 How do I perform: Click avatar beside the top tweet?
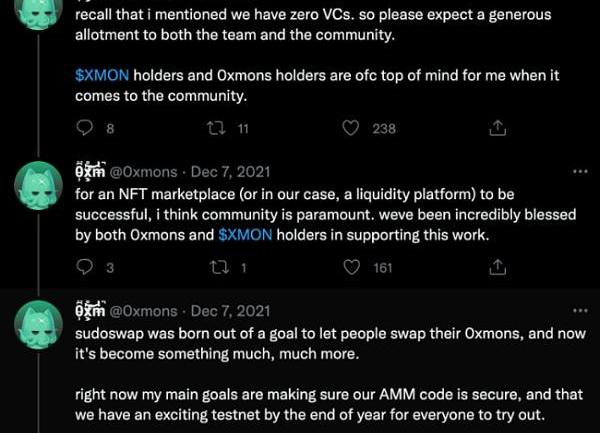click(40, 12)
